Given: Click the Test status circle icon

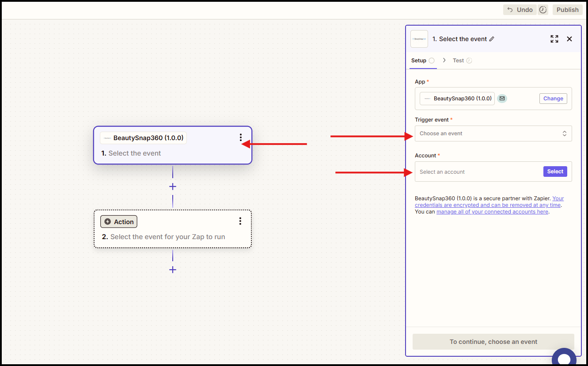Looking at the screenshot, I should pyautogui.click(x=469, y=61).
